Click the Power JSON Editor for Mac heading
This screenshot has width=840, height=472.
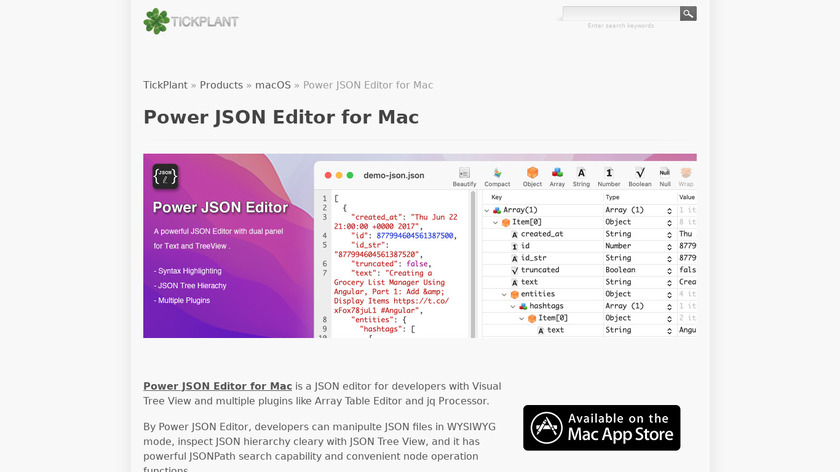click(x=281, y=117)
